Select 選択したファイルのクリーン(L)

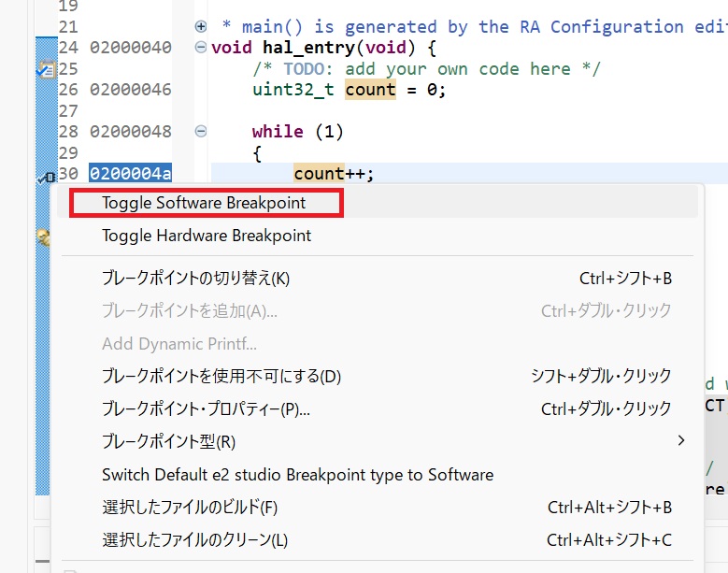click(x=377, y=539)
